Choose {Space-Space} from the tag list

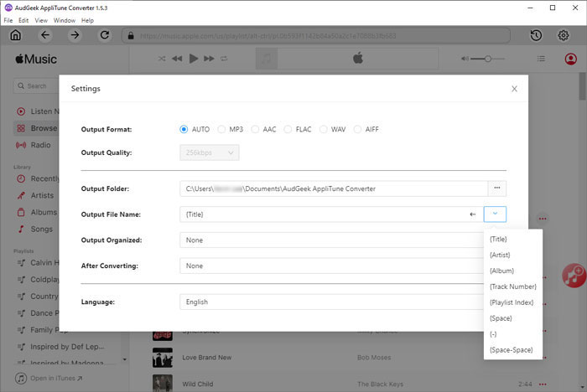(x=513, y=350)
